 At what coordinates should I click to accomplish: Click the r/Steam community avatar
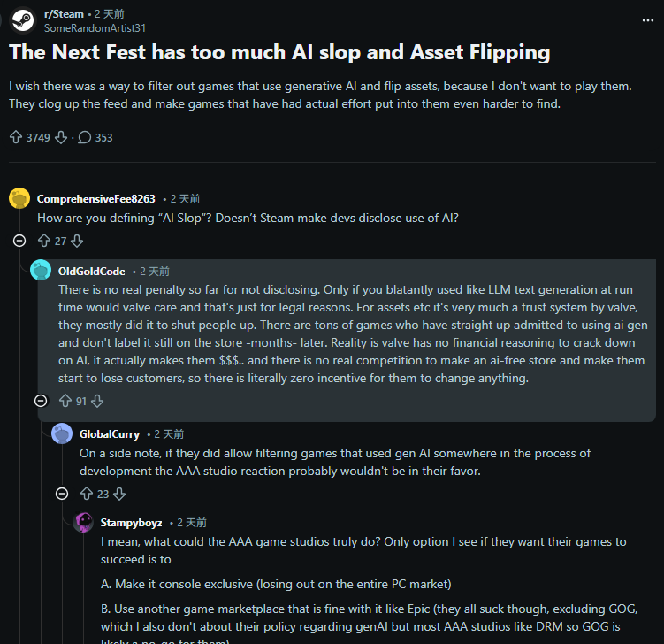[x=23, y=20]
